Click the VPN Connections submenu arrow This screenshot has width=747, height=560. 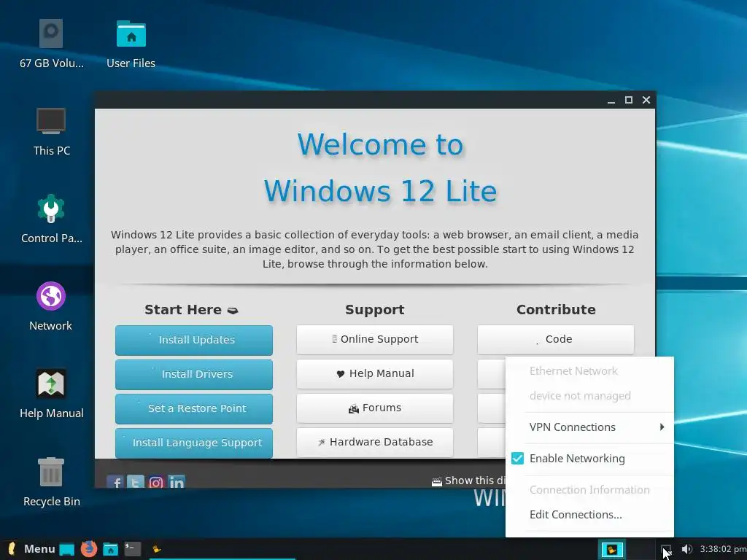point(662,427)
